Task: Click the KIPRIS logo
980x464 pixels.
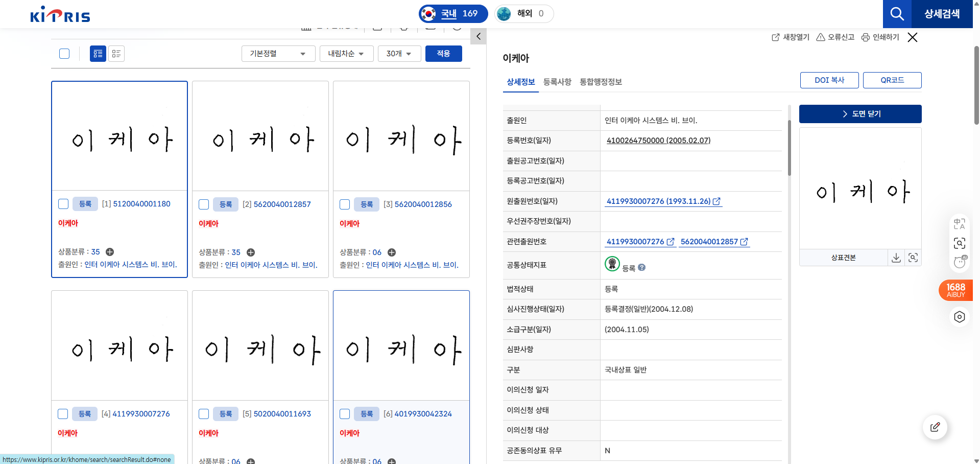Action: point(60,14)
